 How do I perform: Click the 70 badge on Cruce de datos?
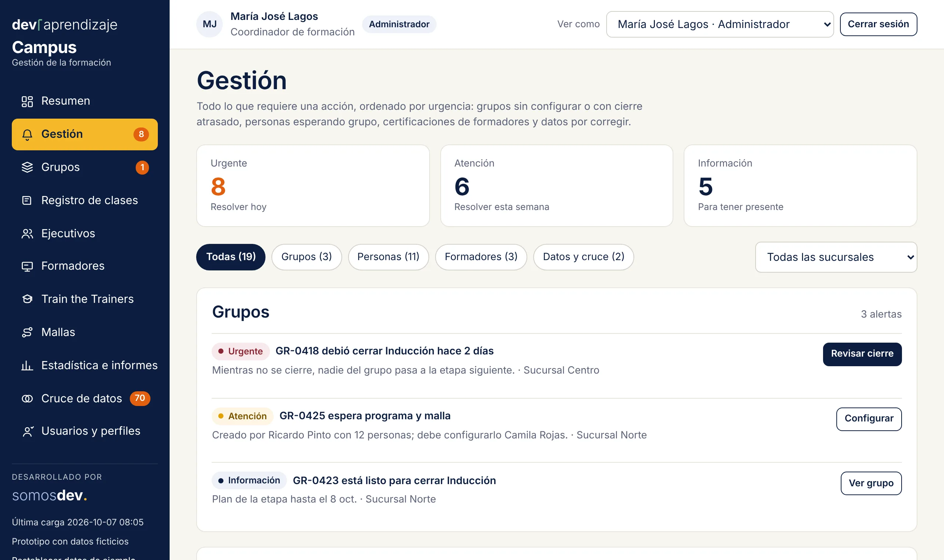140,398
